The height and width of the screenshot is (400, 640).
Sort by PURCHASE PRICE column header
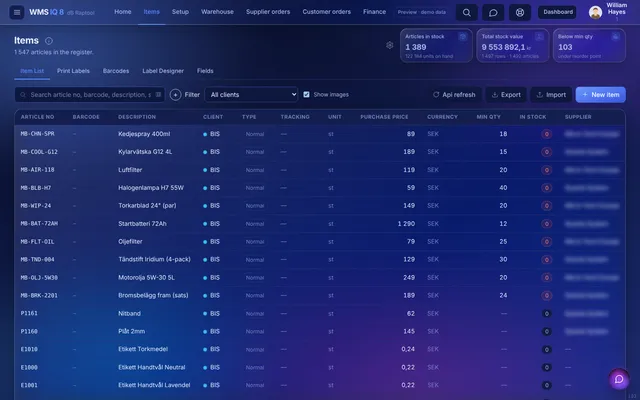[384, 117]
